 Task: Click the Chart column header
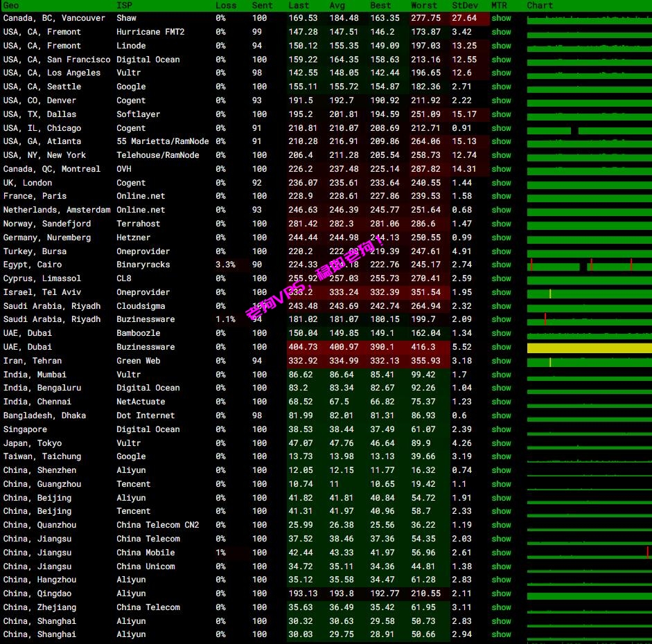[540, 6]
